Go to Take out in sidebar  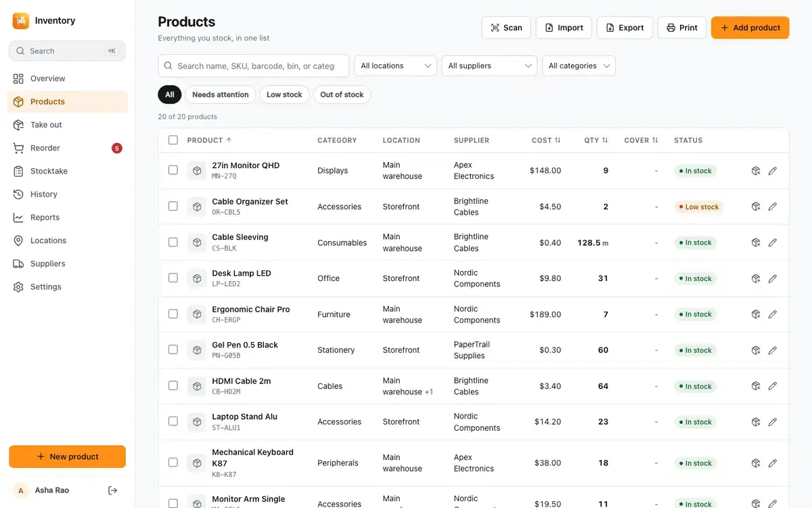67,125
